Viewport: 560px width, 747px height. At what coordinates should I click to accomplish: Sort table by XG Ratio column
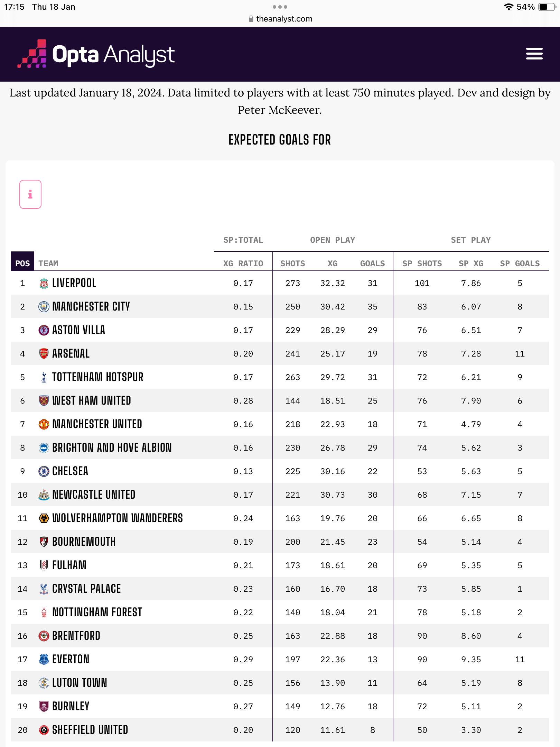243,264
